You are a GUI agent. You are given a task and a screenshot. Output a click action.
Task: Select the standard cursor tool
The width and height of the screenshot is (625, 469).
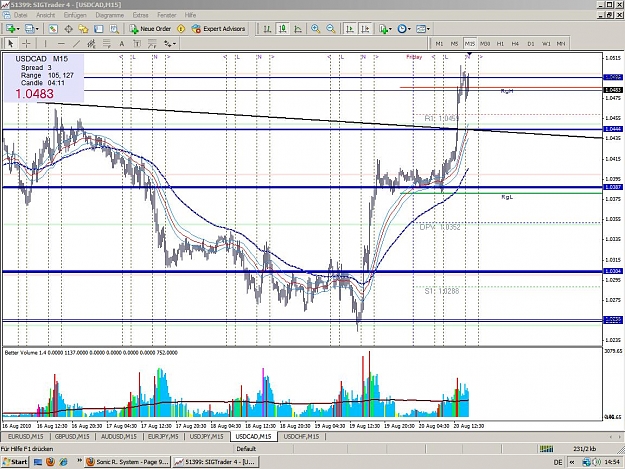(11, 43)
